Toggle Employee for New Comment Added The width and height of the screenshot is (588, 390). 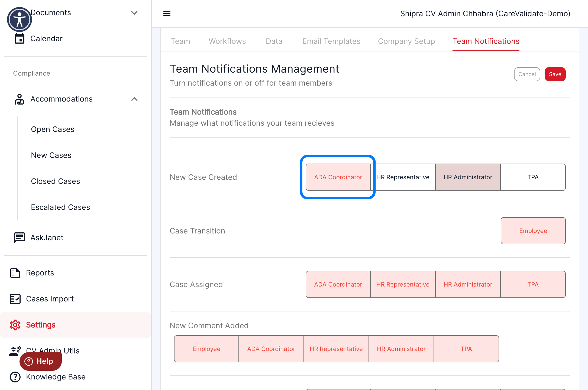tap(206, 349)
